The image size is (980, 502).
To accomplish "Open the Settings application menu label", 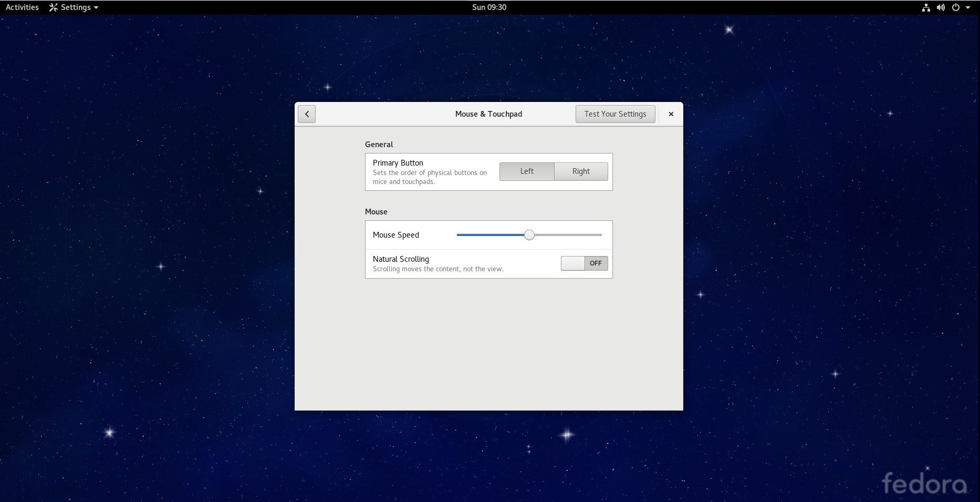I will [76, 7].
